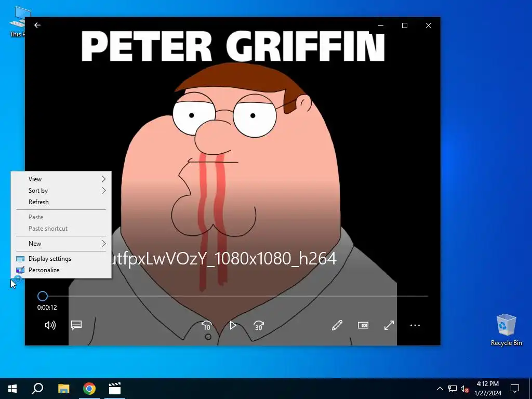This screenshot has height=399, width=532.
Task: Open Display settings from context menu
Action: click(x=61, y=259)
